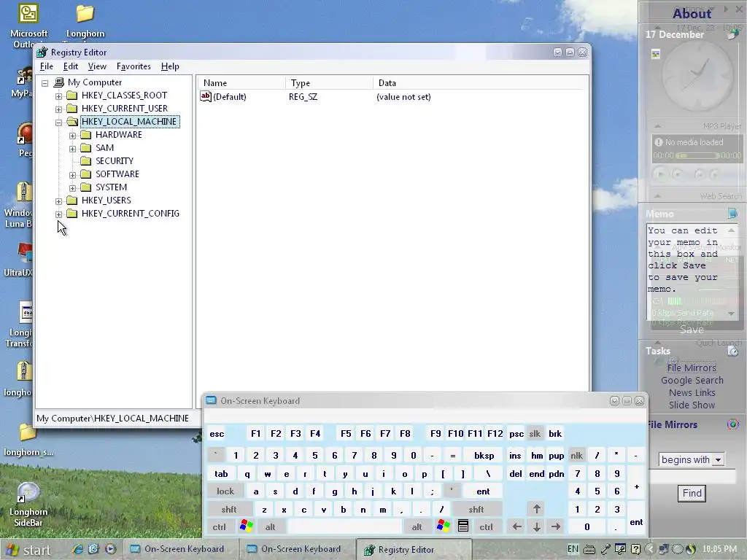
Task: Expand the HKEY_USERS key
Action: (58, 201)
